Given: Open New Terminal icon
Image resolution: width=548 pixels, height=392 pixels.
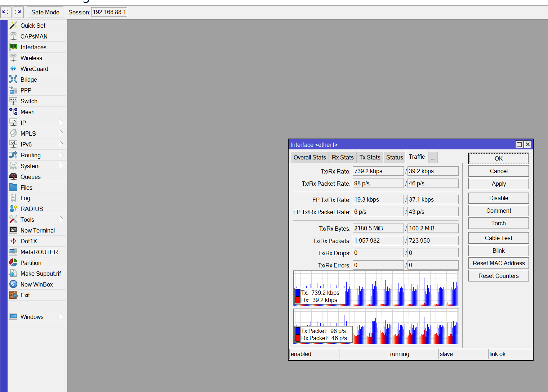Looking at the screenshot, I should pos(13,230).
